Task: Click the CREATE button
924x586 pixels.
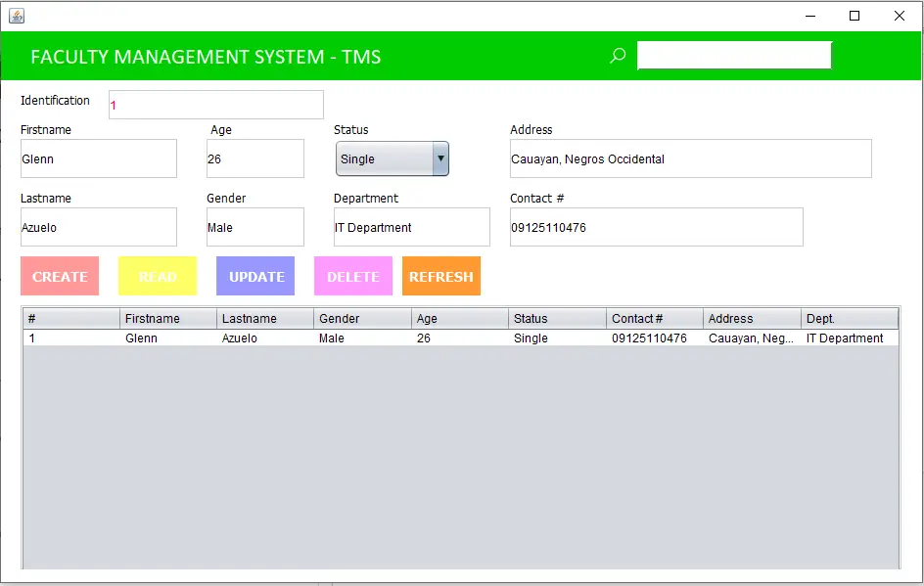Action: (60, 276)
